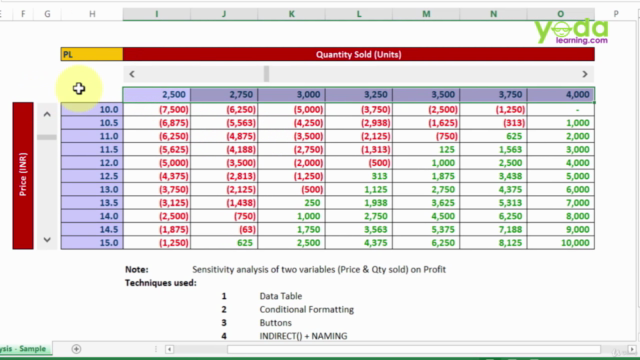Click the Data Table technique text
The height and width of the screenshot is (360, 640).
[281, 296]
